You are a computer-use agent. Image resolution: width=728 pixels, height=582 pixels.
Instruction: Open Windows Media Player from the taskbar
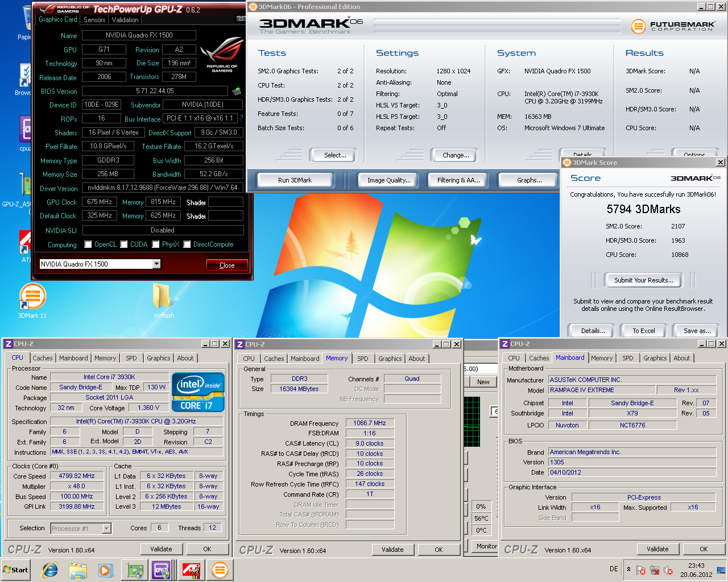[x=105, y=570]
